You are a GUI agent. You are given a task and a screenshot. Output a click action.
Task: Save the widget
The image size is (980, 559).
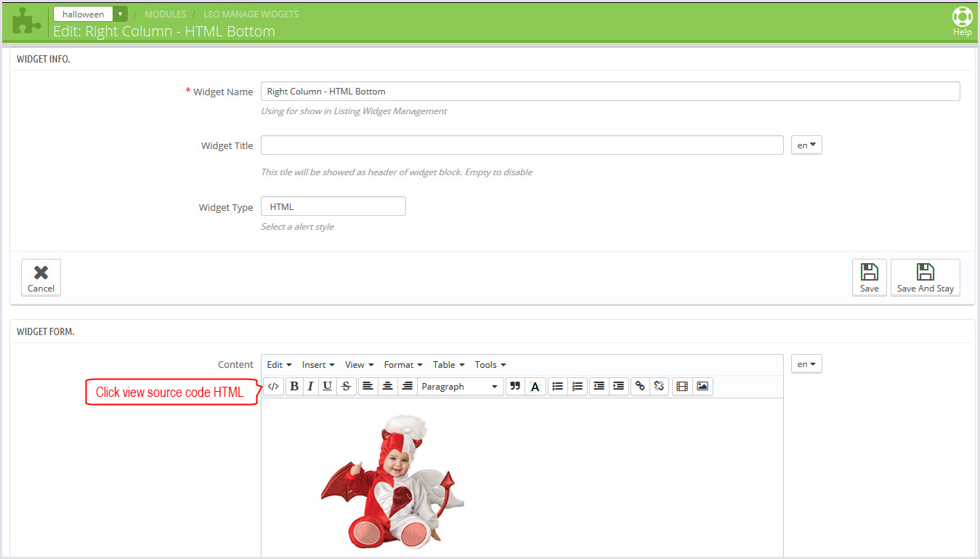coord(870,278)
